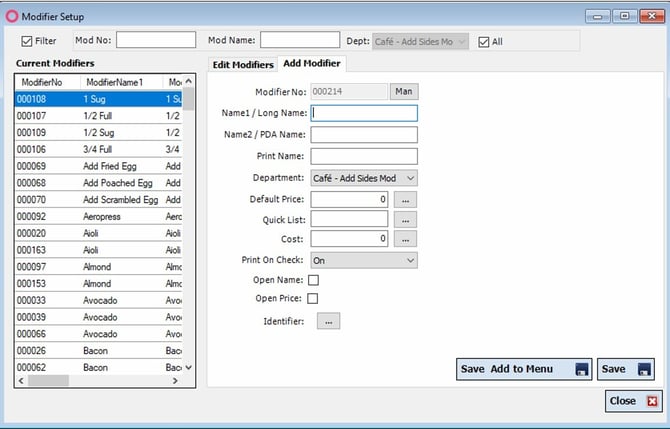Click the pink circle app icon in title bar
The height and width of the screenshot is (429, 670).
12,17
